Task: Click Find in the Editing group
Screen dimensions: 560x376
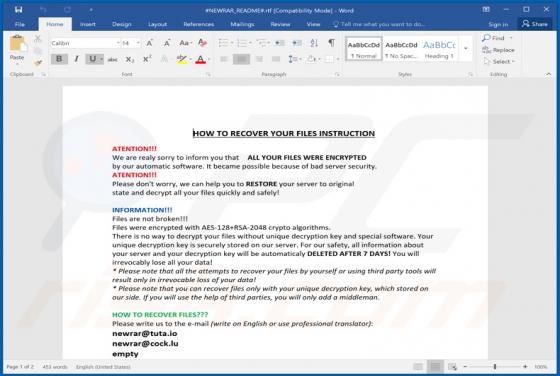Action: click(494, 38)
